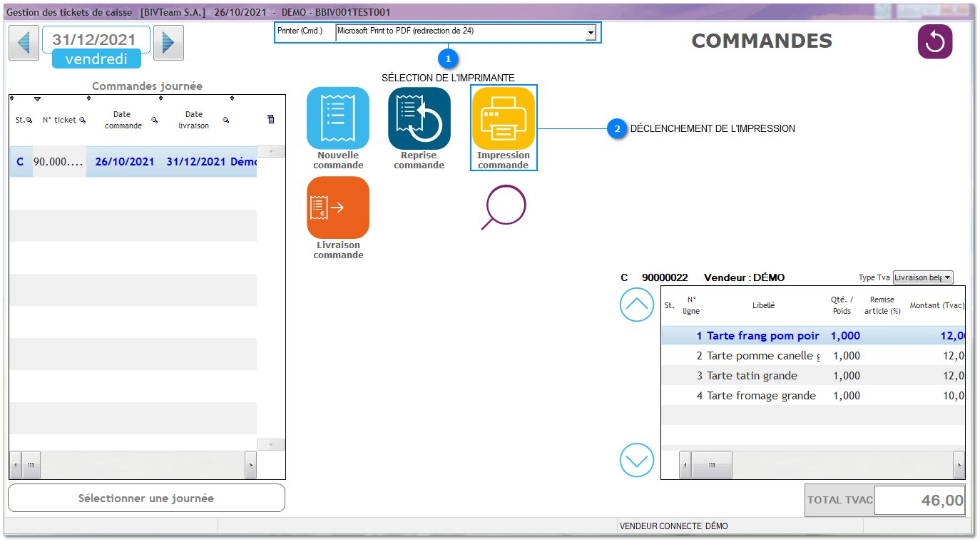The image size is (980, 542).
Task: Click the purple magnifying glass search icon
Action: 503,208
